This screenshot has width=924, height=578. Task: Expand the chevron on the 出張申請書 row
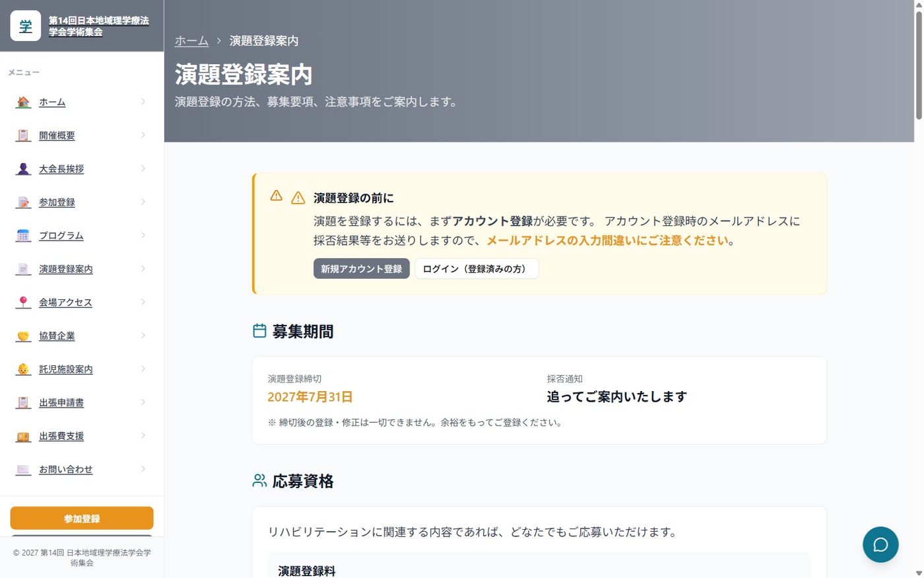[x=143, y=402]
